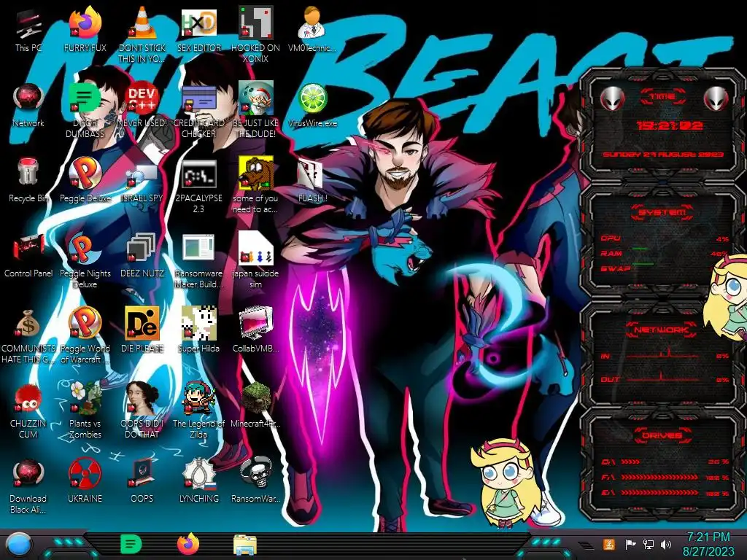The height and width of the screenshot is (560, 747).
Task: Select the FLASH ! desktop icon
Action: [312, 181]
